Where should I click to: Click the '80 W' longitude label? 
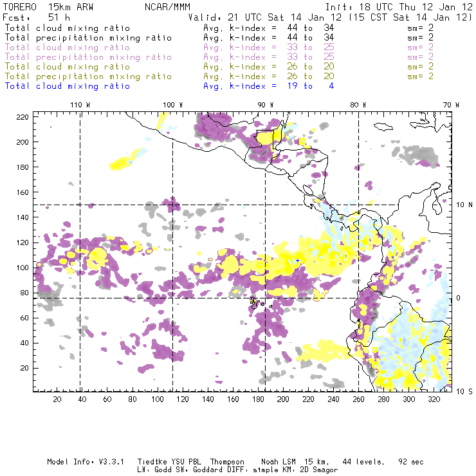358,105
